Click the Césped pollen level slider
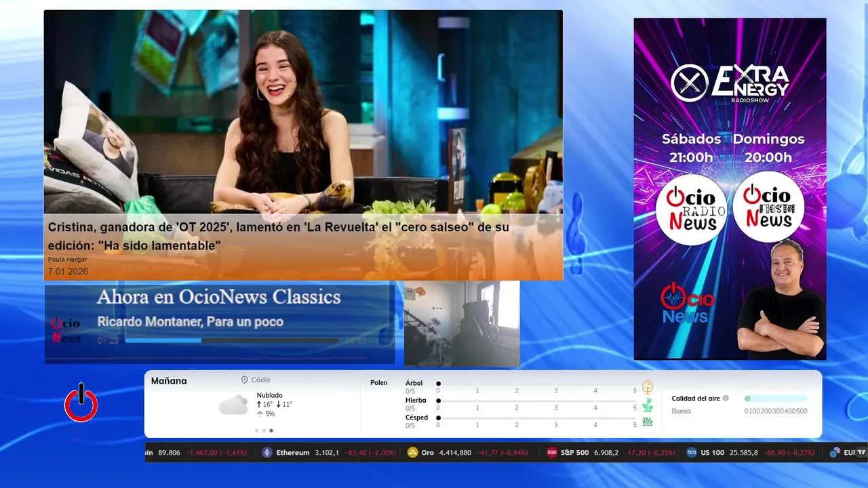 536,418
